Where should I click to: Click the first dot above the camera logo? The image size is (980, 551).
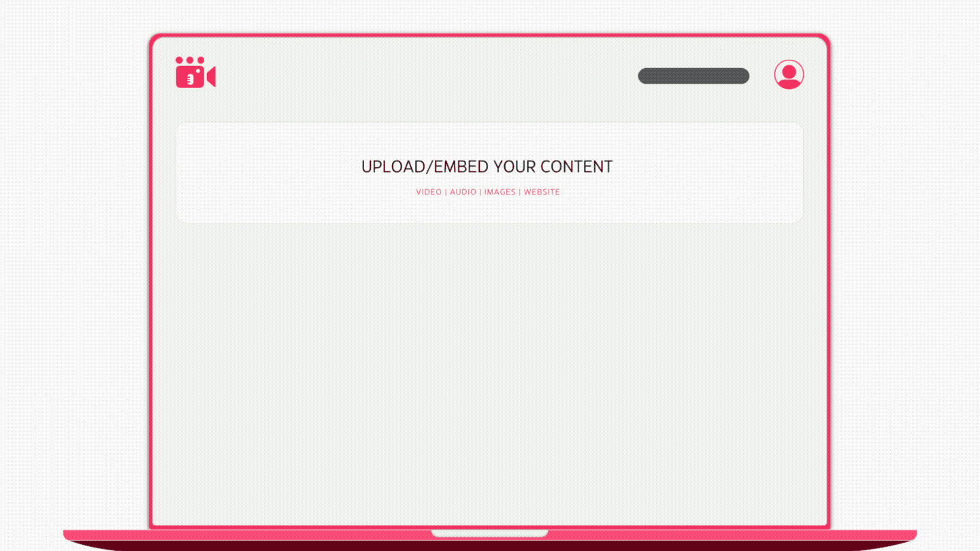[179, 60]
